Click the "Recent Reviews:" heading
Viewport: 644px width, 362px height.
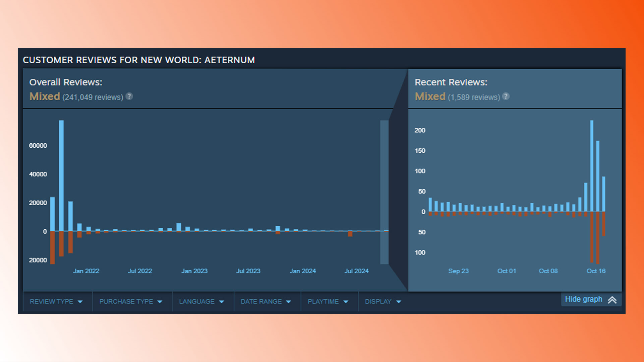click(x=451, y=82)
